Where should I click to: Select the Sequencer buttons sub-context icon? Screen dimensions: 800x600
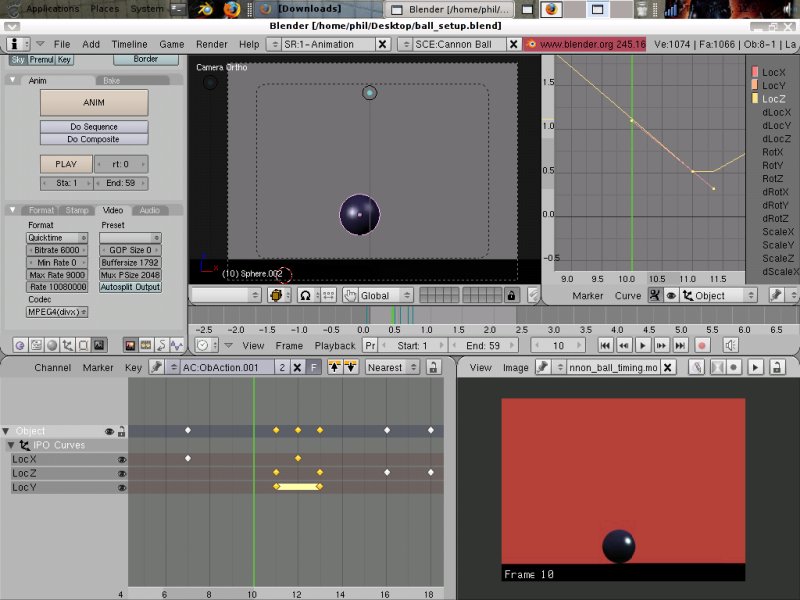(x=146, y=345)
